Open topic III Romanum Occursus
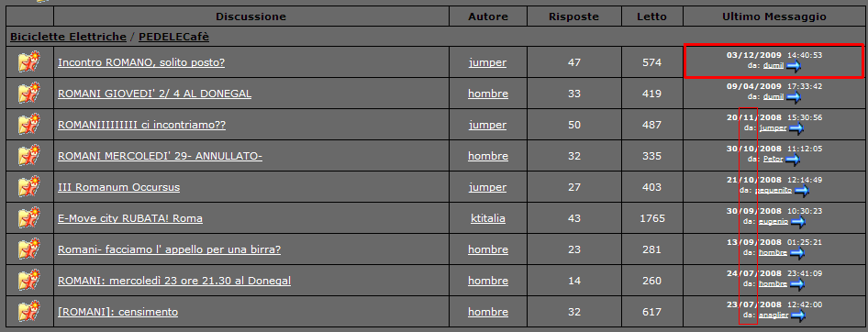Viewport: 868px width, 332px height. click(118, 188)
